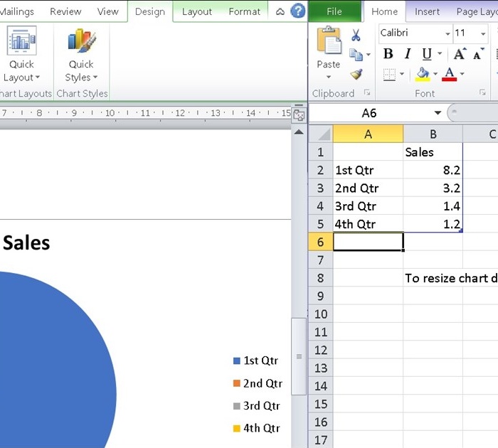The width and height of the screenshot is (498, 448).
Task: Toggle Bold formatting in Excel
Action: click(x=388, y=54)
